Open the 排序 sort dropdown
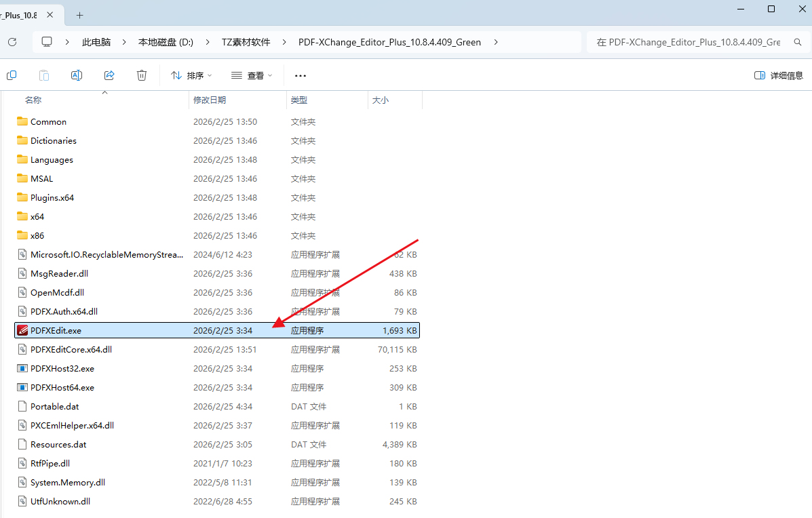This screenshot has height=518, width=812. 191,75
